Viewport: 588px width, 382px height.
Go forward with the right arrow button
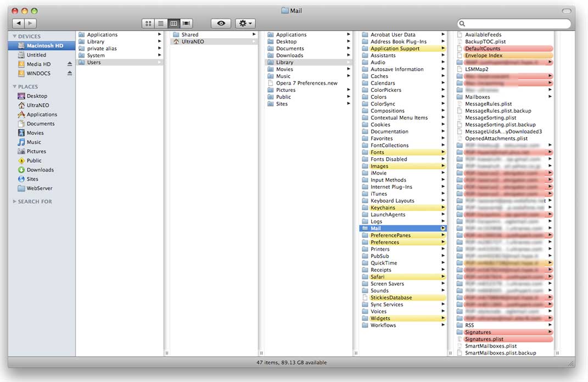[31, 23]
